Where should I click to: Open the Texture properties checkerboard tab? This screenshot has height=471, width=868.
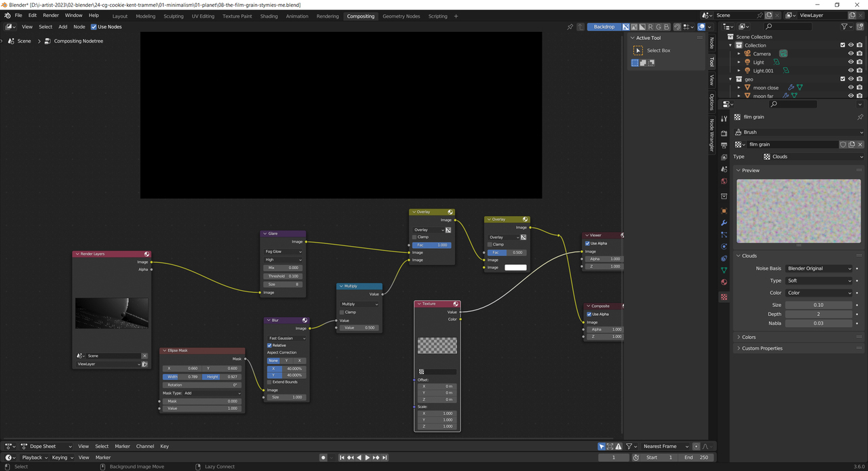point(724,297)
